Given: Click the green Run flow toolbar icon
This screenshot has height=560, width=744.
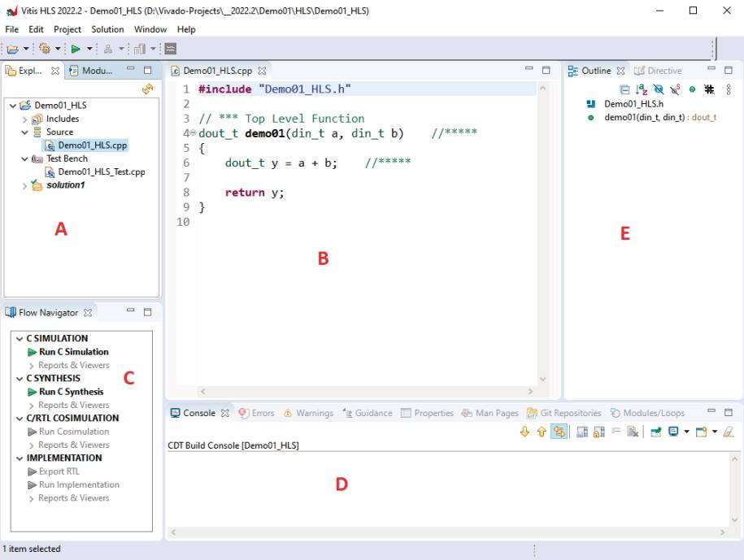Looking at the screenshot, I should [76, 49].
